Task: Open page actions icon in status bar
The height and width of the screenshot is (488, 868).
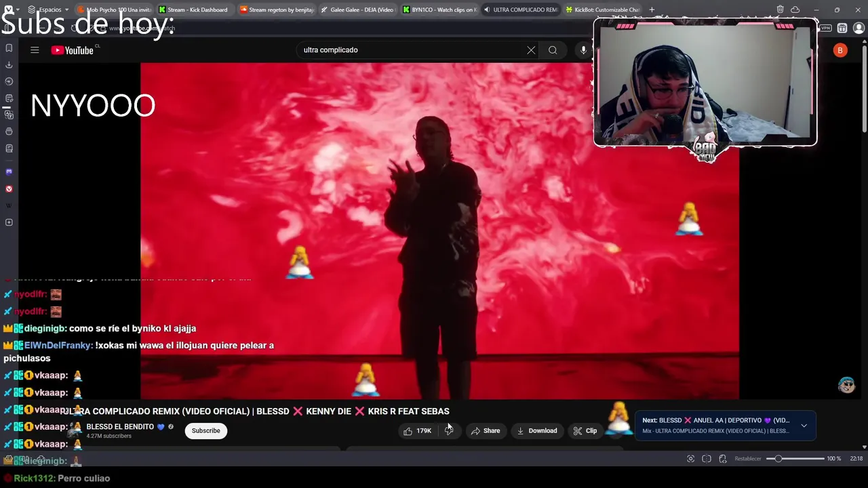Action: 723,459
